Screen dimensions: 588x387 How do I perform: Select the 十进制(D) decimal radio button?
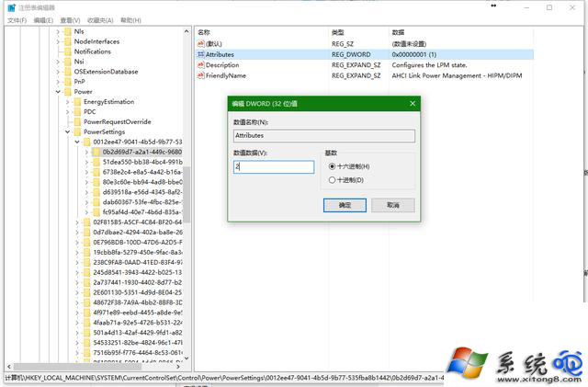point(333,180)
